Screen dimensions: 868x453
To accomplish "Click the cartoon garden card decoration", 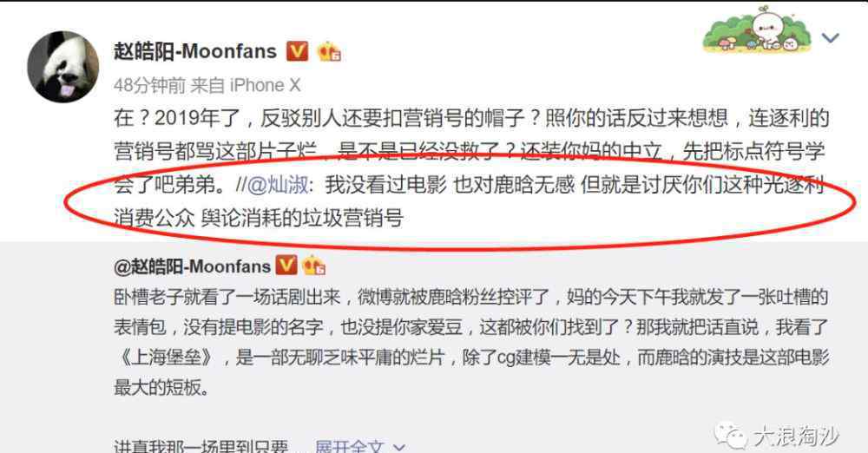I will (x=757, y=31).
